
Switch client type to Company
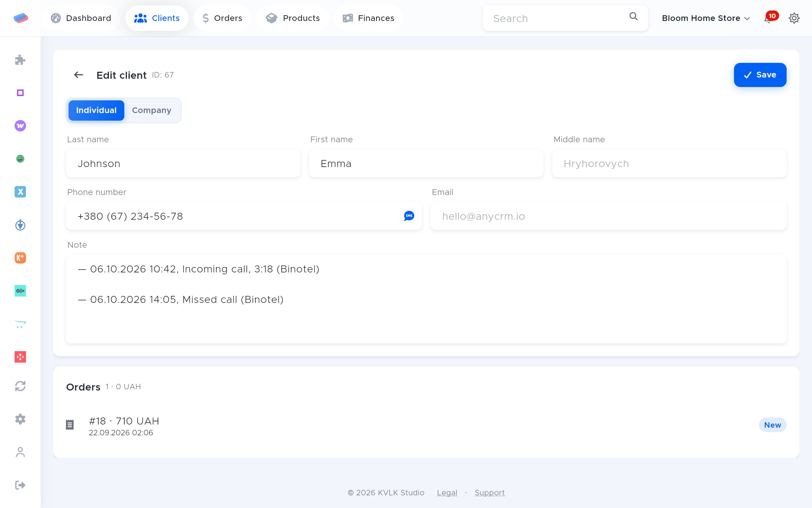[152, 110]
